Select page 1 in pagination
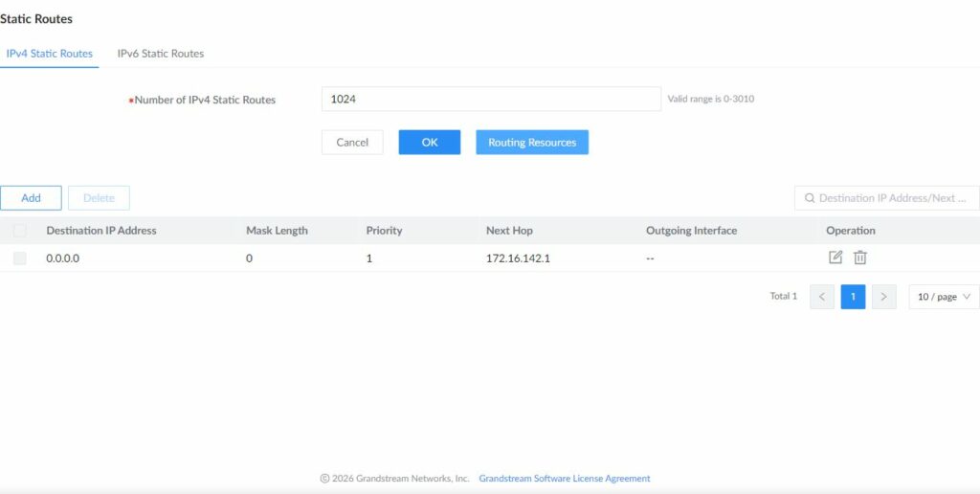The height and width of the screenshot is (494, 980). tap(853, 297)
